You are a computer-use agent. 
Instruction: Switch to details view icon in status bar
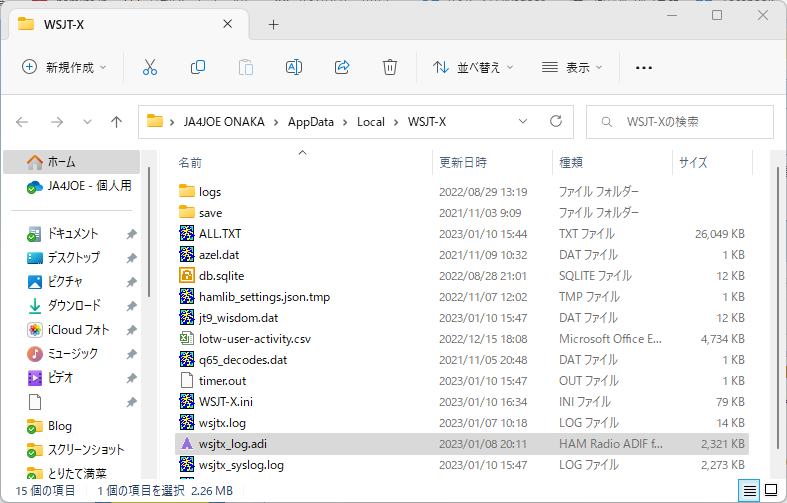point(749,490)
